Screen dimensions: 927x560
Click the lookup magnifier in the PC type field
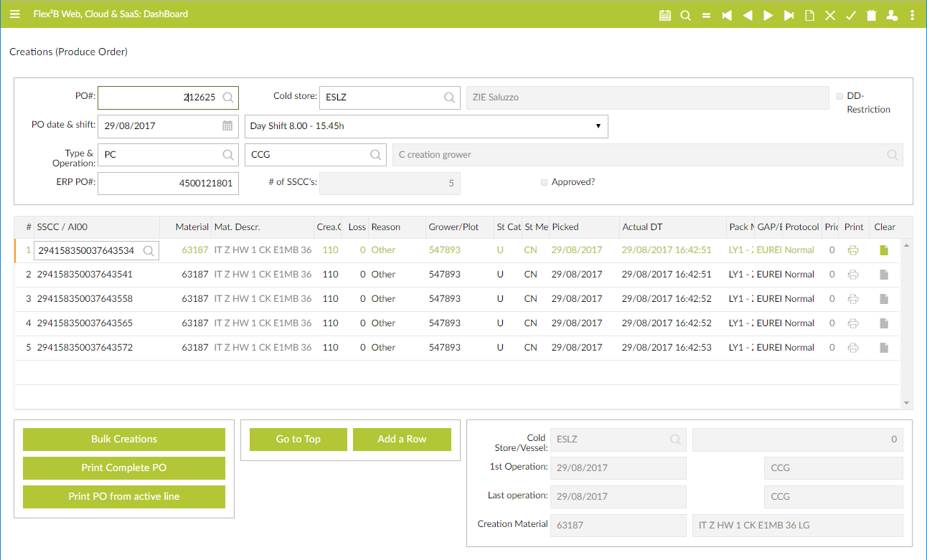point(228,155)
